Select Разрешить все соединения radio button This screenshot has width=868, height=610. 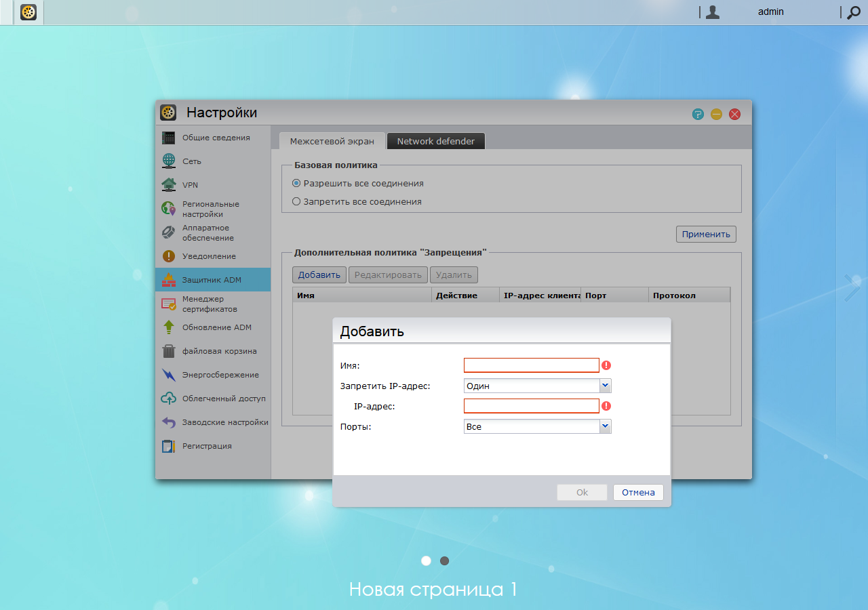[x=296, y=183]
